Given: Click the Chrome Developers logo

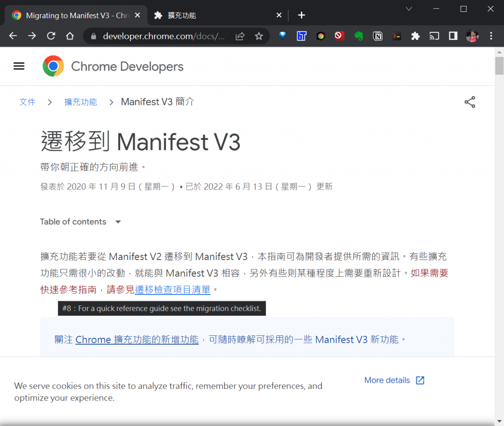Looking at the screenshot, I should (113, 66).
